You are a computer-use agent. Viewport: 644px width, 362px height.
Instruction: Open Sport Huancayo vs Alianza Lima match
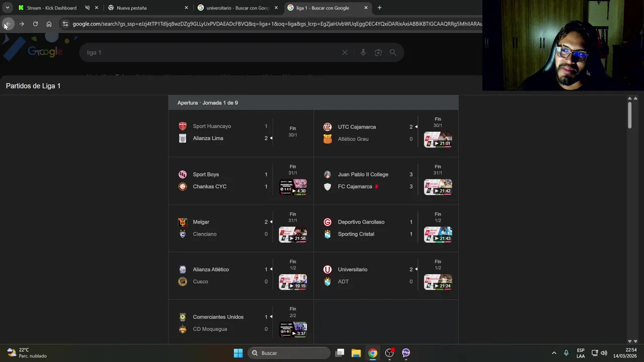tap(240, 132)
